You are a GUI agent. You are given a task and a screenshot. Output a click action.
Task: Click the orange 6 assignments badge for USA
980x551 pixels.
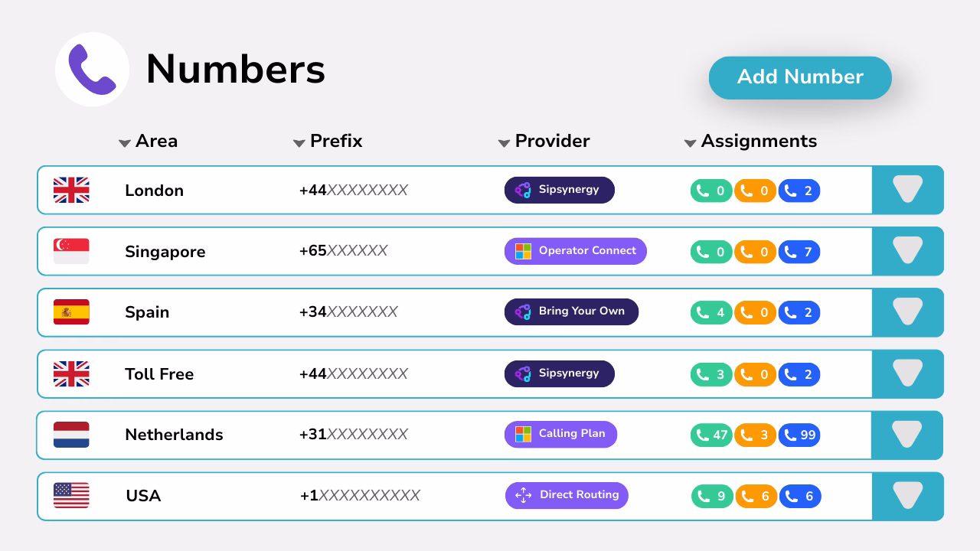[756, 497]
